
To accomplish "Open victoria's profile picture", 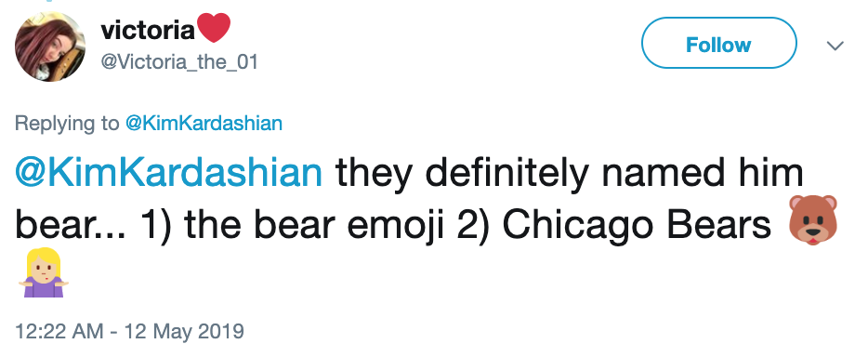I will point(50,46).
